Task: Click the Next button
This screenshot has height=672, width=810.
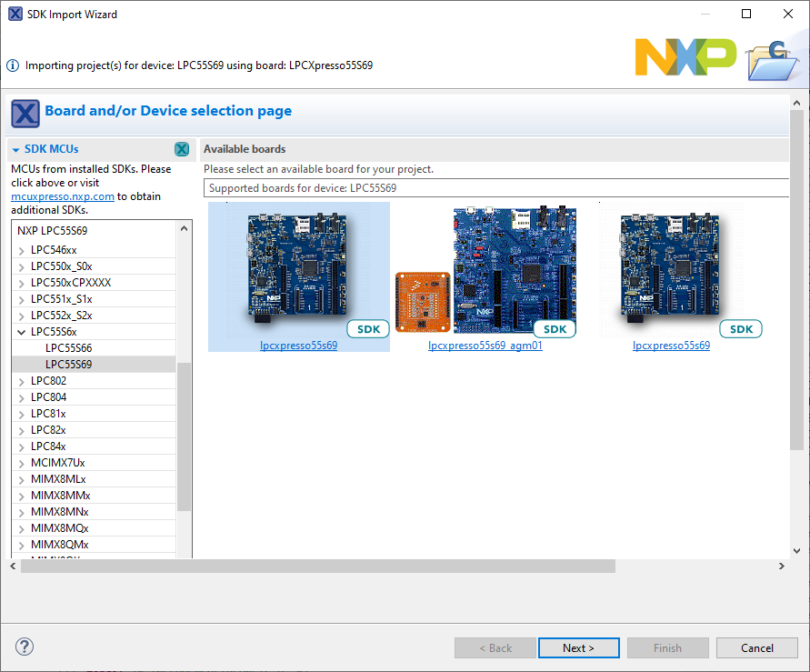Action: point(578,647)
